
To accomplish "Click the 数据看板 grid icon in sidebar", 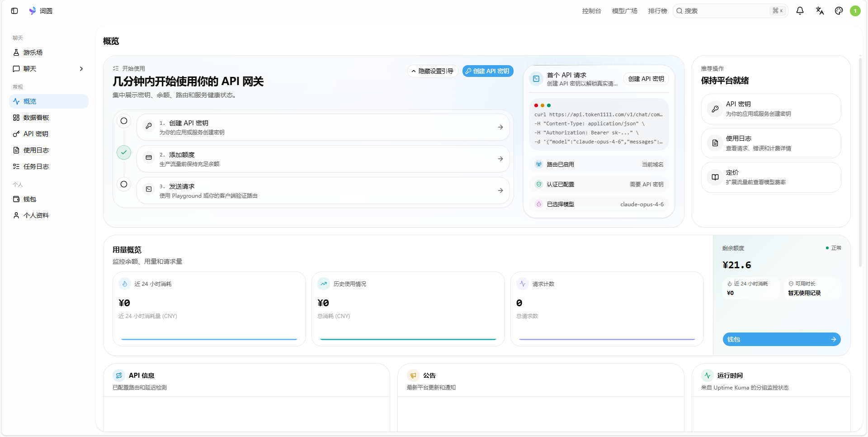I will click(16, 118).
